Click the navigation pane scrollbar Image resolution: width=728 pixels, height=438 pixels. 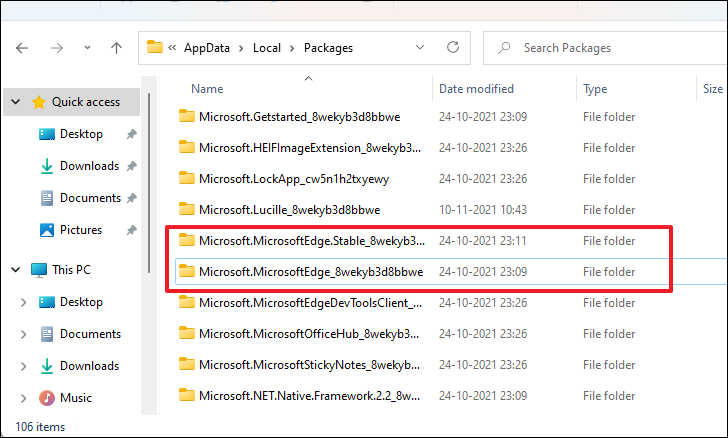[149, 183]
